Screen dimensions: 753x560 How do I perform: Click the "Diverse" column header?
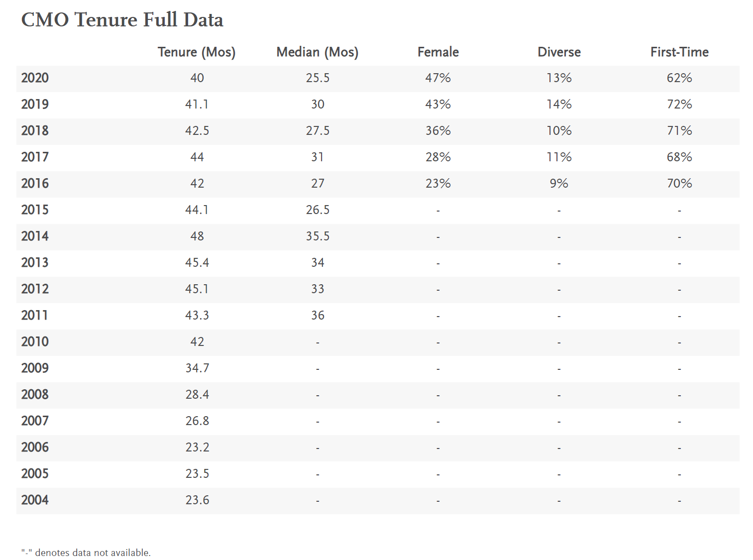(559, 52)
